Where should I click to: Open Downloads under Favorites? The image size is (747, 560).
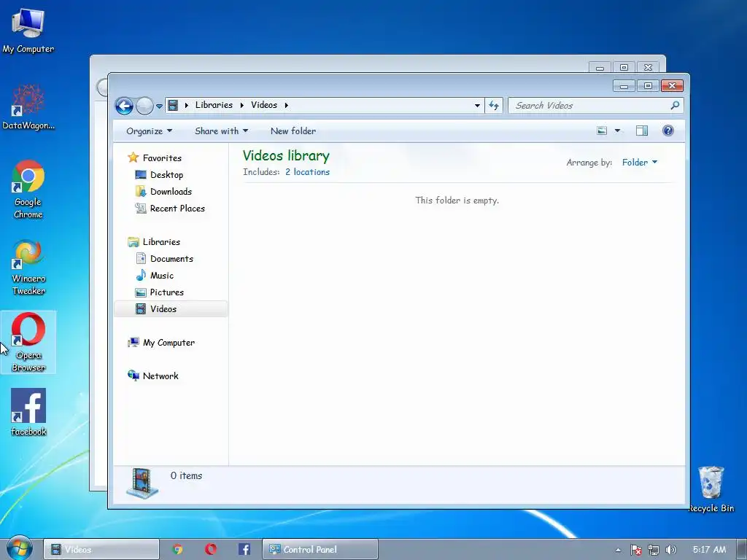tap(171, 192)
